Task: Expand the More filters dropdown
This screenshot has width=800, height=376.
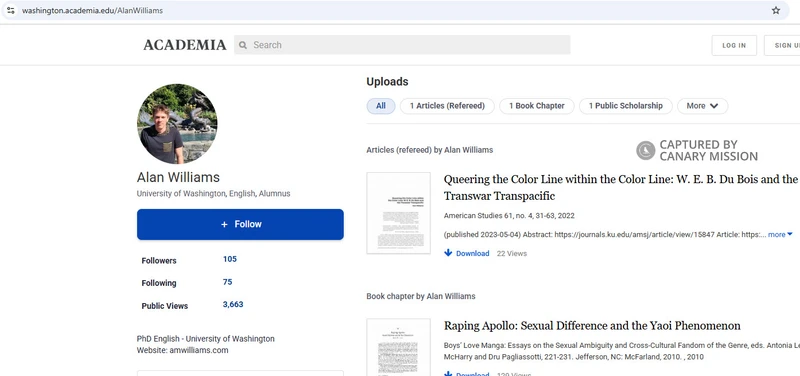Action: [703, 106]
